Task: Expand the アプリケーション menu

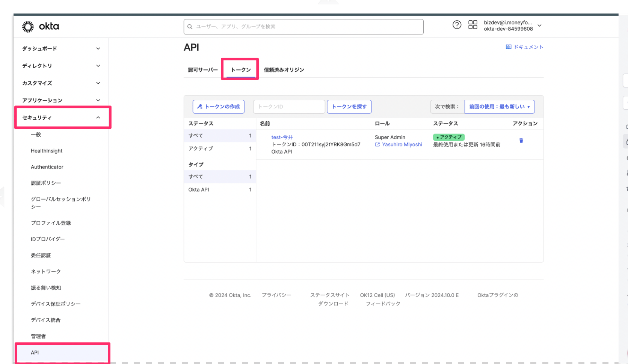Action: 61,100
